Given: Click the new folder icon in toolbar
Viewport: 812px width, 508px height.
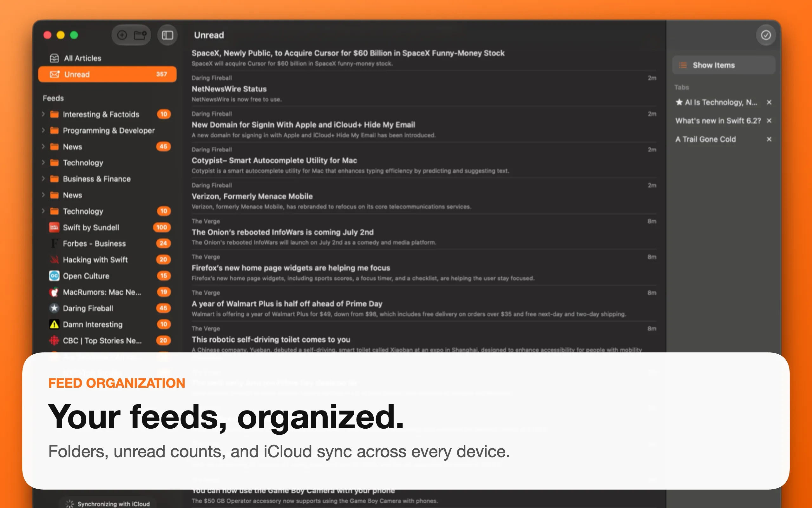Looking at the screenshot, I should coord(140,35).
